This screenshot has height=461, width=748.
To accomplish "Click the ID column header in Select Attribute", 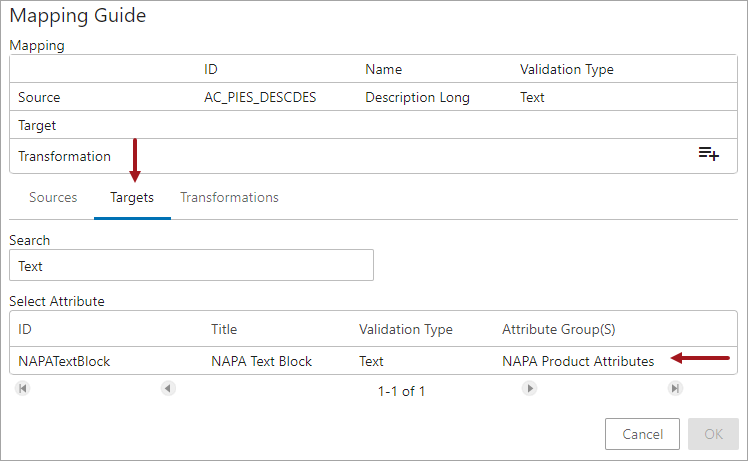I will coord(25,329).
